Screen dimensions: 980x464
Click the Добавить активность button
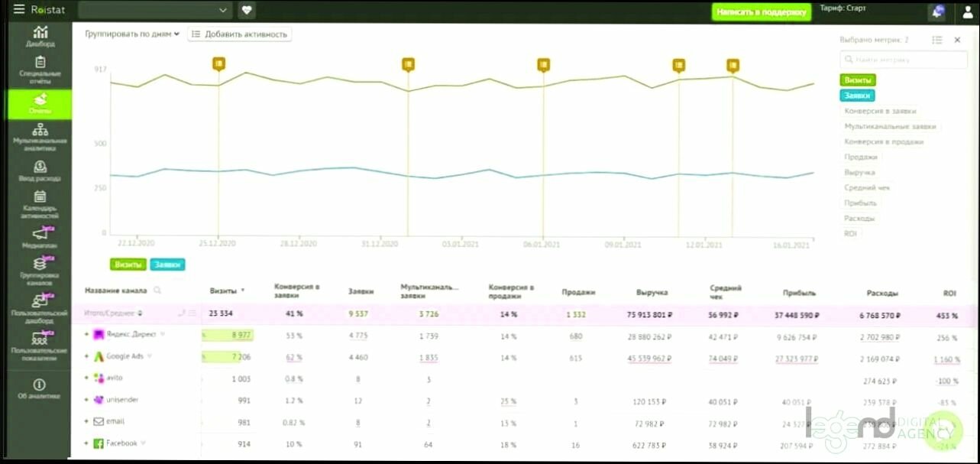click(241, 34)
